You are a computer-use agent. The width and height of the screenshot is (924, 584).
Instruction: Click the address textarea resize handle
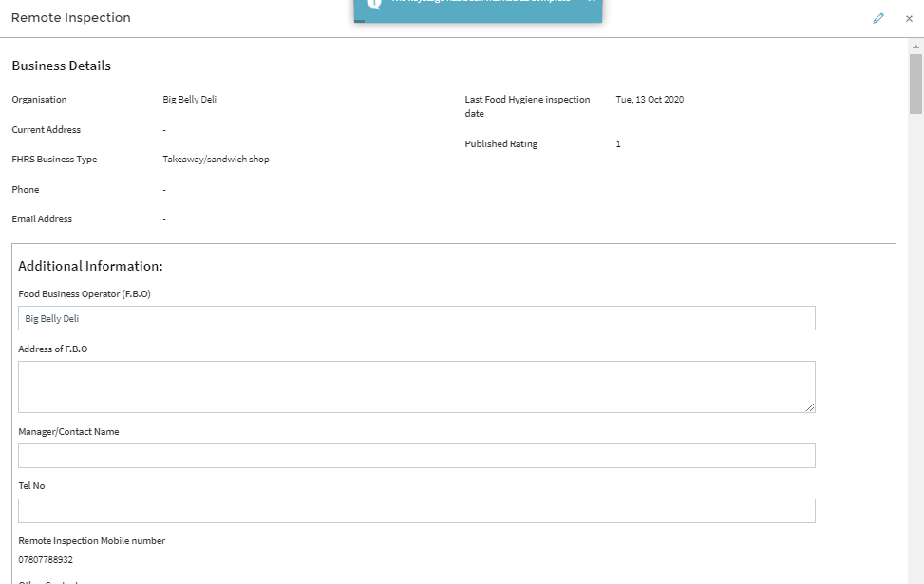click(810, 407)
